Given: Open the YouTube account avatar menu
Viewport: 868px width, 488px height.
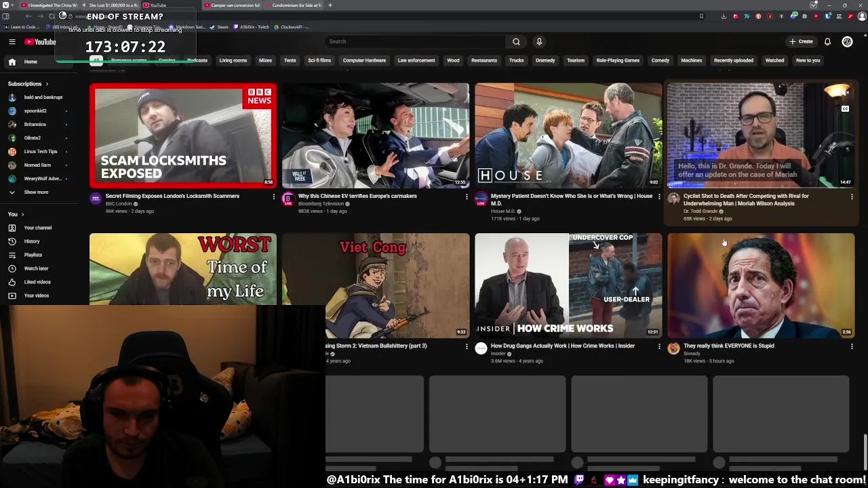Looking at the screenshot, I should point(847,41).
